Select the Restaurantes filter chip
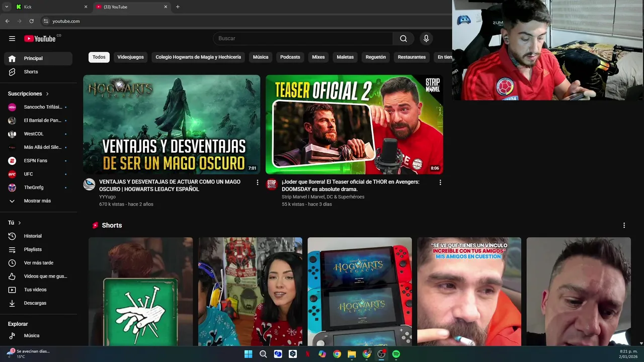Viewport: 644px width, 362px height. 412,57
